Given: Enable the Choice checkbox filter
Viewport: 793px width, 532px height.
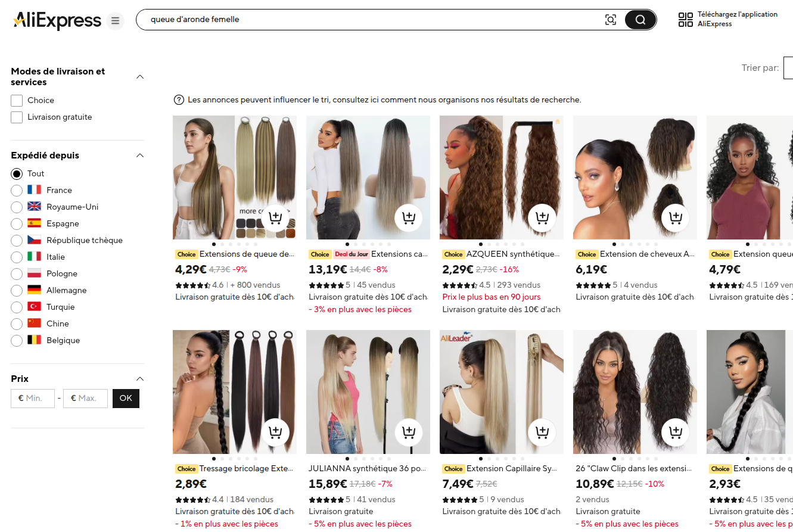Looking at the screenshot, I should click(x=17, y=100).
